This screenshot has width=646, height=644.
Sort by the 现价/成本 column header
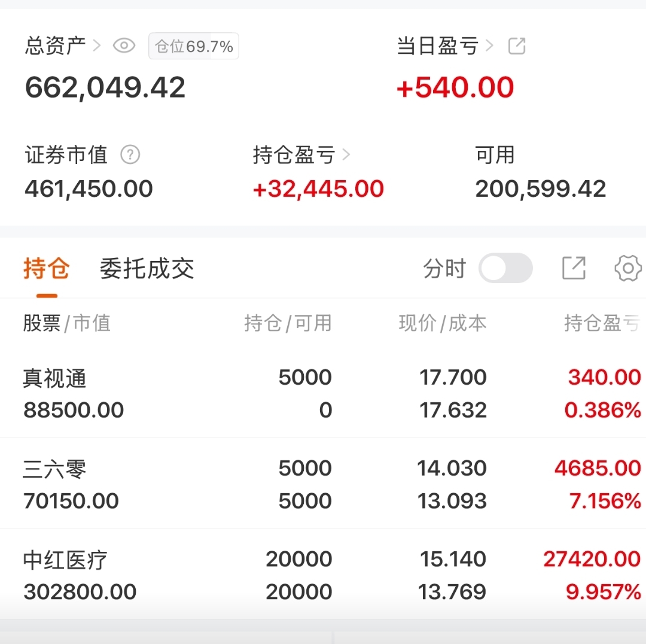point(443,323)
